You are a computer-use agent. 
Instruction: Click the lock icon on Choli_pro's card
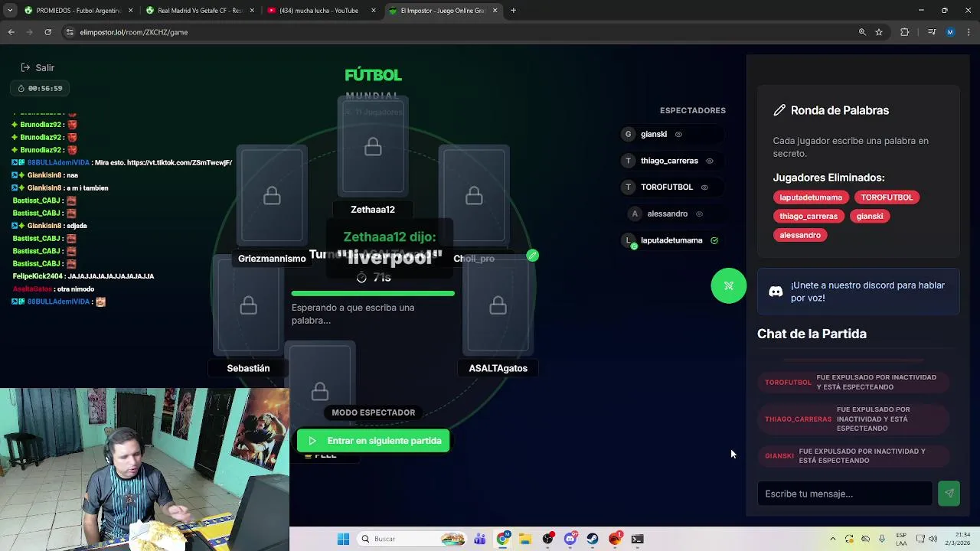(474, 196)
